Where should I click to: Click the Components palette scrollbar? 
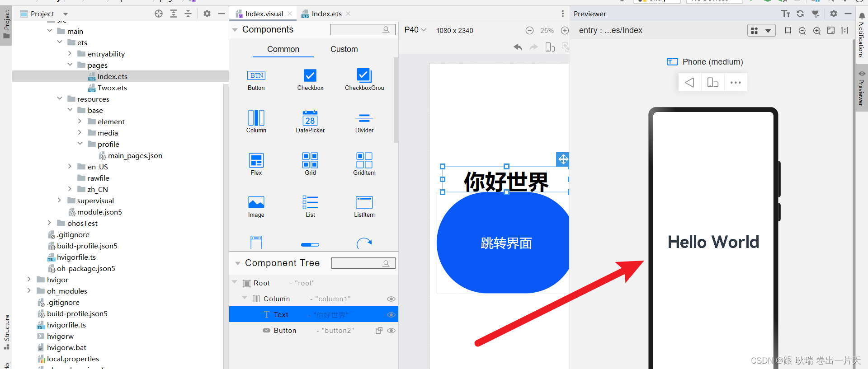(x=396, y=99)
